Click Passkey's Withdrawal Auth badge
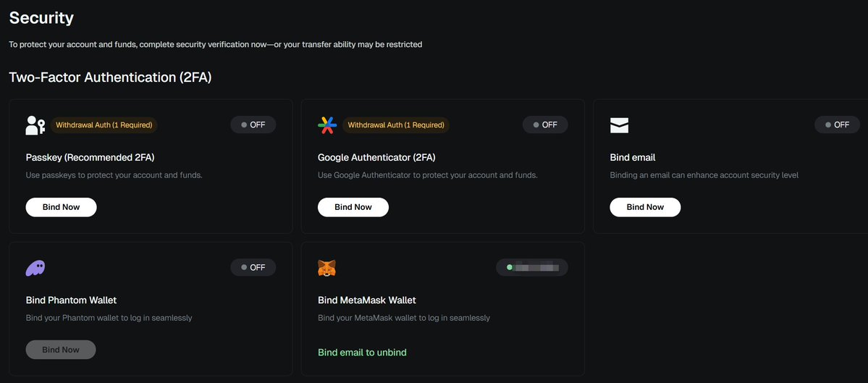868x383 pixels. point(104,125)
